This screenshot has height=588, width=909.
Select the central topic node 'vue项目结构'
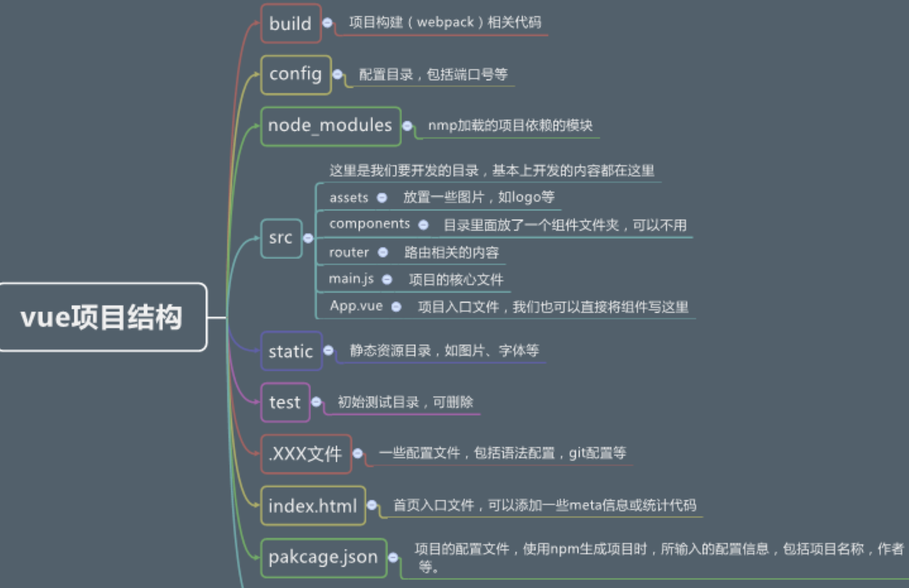103,317
